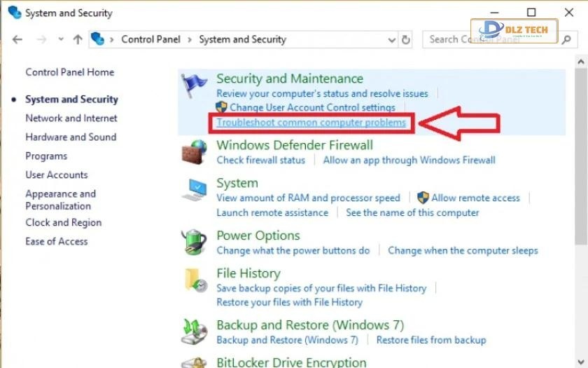
Task: Open Troubleshoot common computer problems link
Action: click(x=311, y=123)
